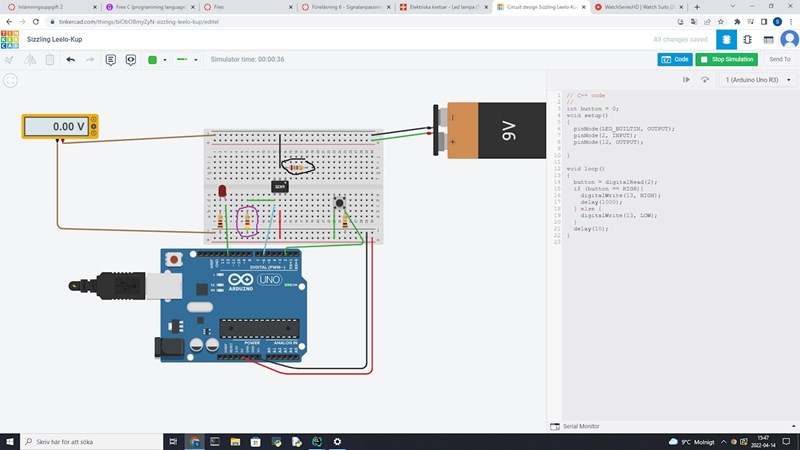Stop the running simulation
Image resolution: width=800 pixels, height=450 pixels.
pyautogui.click(x=726, y=60)
